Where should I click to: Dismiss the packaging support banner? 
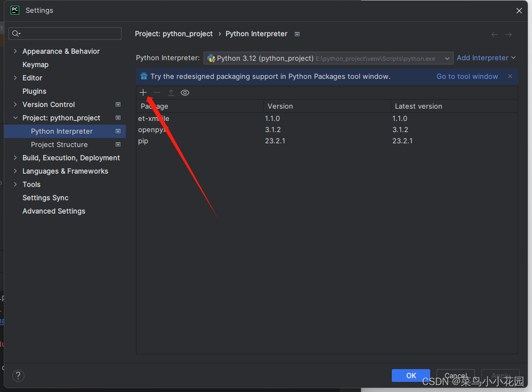(510, 76)
